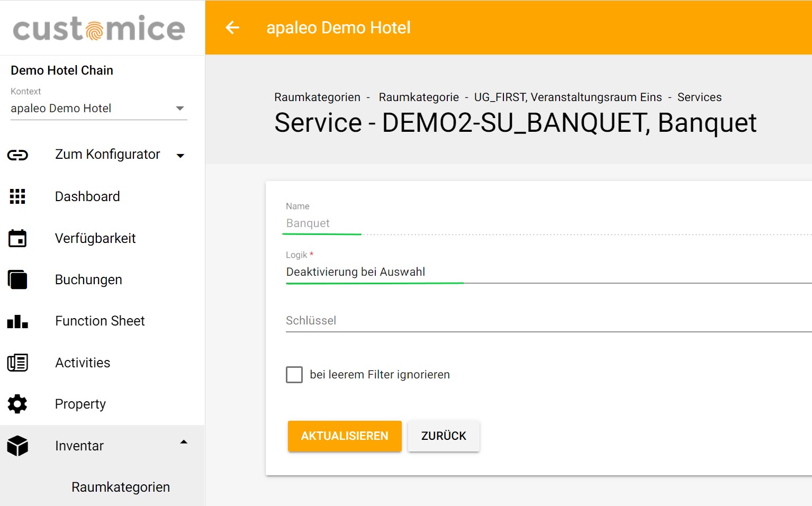Viewport: 812px width, 506px height.
Task: Click the Activities newspaper icon
Action: (17, 363)
